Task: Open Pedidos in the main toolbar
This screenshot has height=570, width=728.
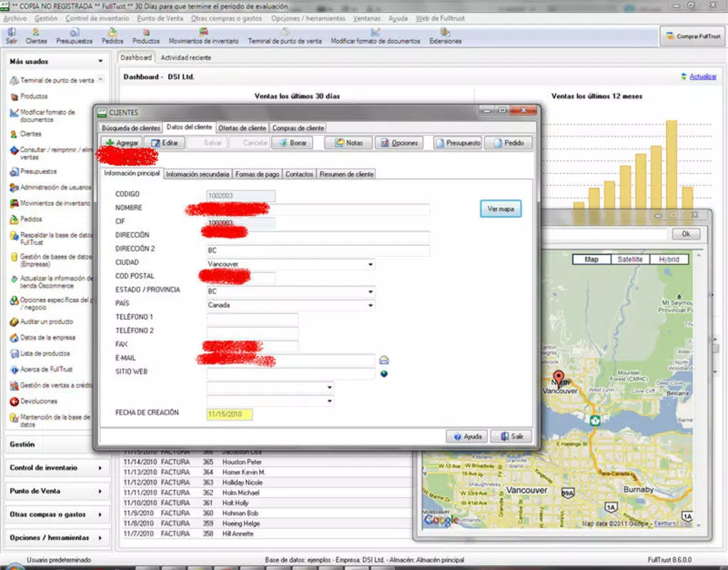Action: point(113,36)
